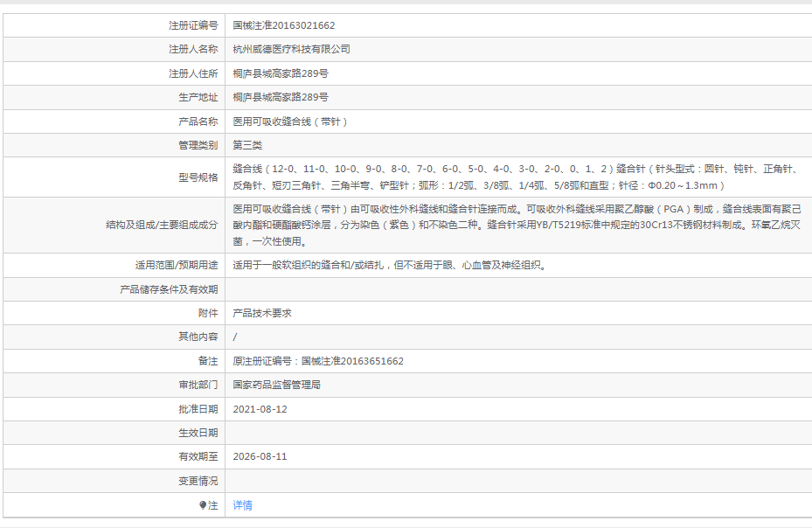Image resolution: width=812 pixels, height=528 pixels.
Task: Click the 结构及组成 description text
Action: point(517,225)
